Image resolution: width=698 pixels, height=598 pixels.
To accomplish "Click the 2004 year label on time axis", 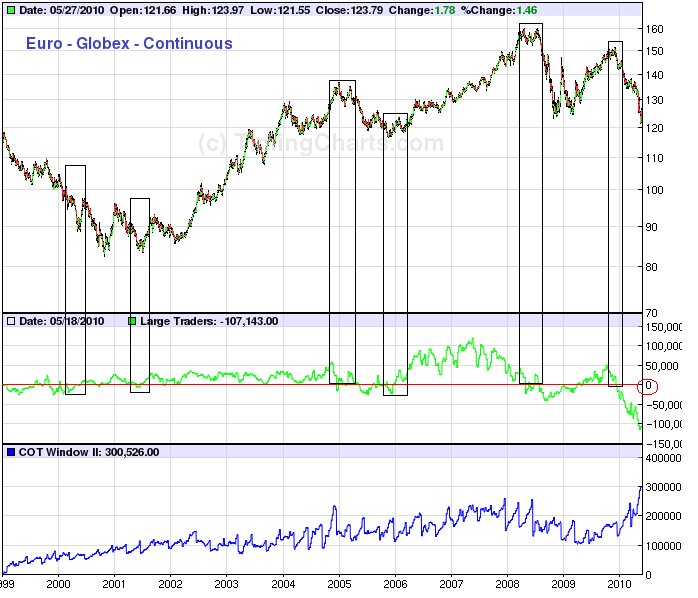I will (x=283, y=584).
